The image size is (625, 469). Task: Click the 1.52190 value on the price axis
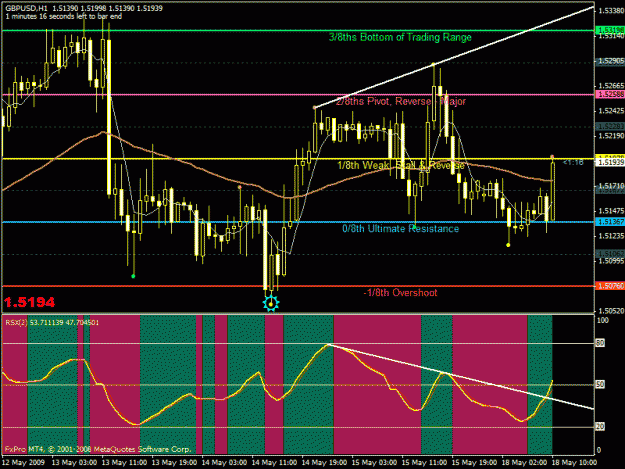[611, 136]
